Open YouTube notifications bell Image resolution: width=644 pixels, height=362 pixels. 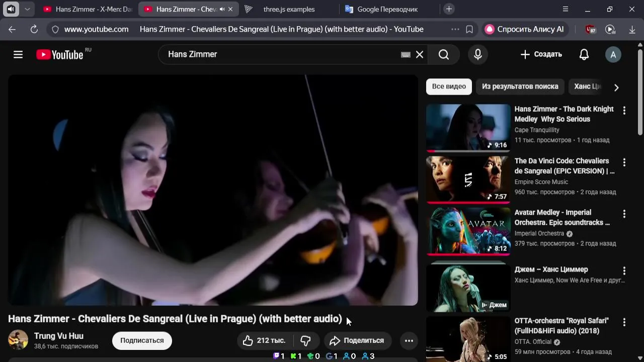click(x=584, y=54)
